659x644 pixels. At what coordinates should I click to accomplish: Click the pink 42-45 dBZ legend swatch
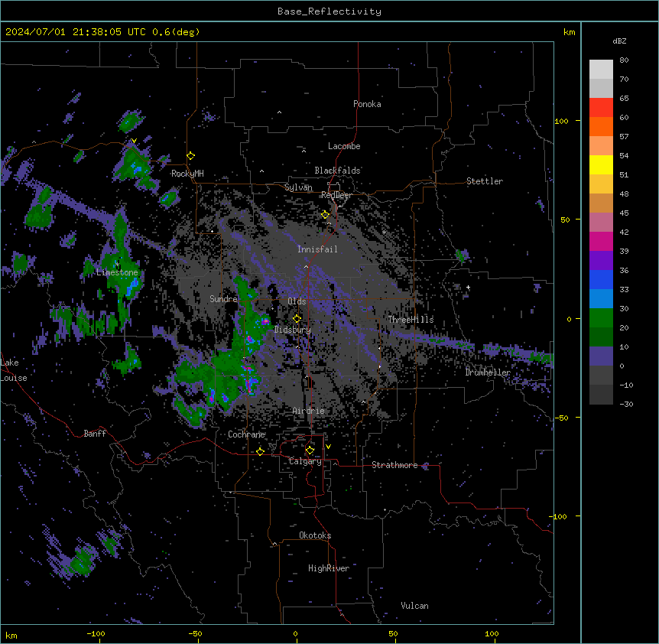coord(601,223)
